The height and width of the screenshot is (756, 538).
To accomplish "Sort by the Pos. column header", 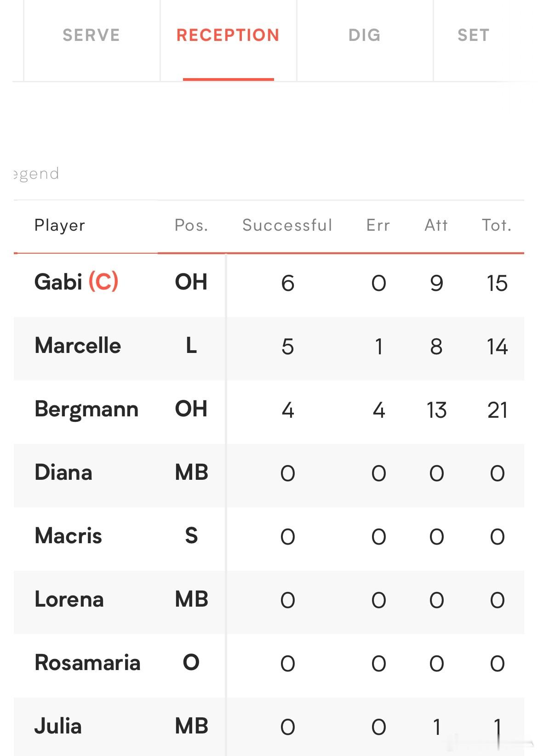I will [x=191, y=225].
